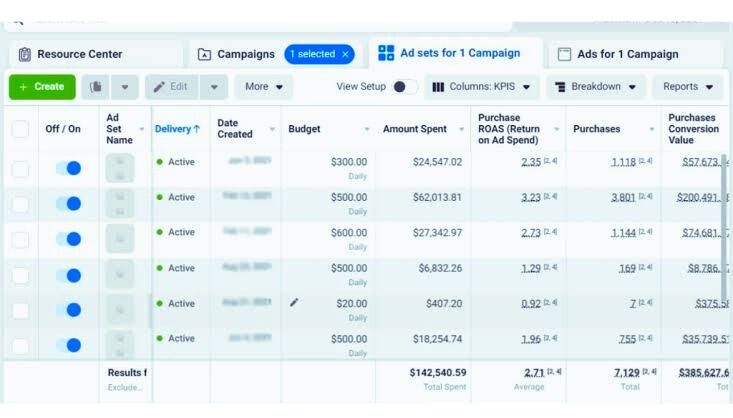Toggle the View Setup switch

[404, 87]
